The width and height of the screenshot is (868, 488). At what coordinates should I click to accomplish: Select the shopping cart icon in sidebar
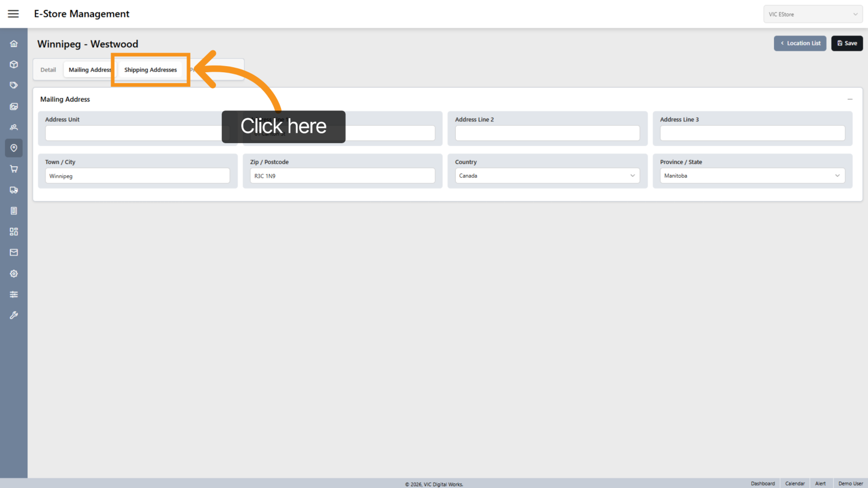click(14, 169)
